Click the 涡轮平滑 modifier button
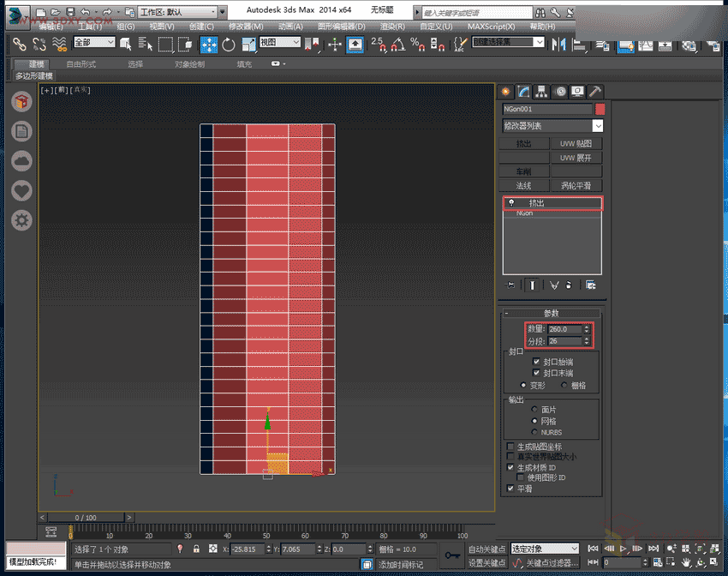Image resolution: width=728 pixels, height=576 pixels. point(576,185)
